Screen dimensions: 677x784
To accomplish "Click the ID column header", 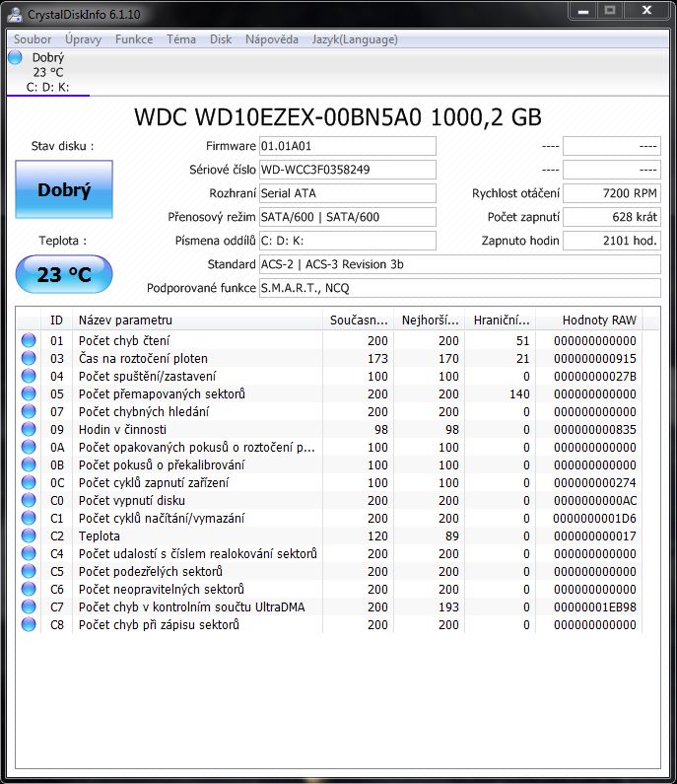I will point(56,320).
